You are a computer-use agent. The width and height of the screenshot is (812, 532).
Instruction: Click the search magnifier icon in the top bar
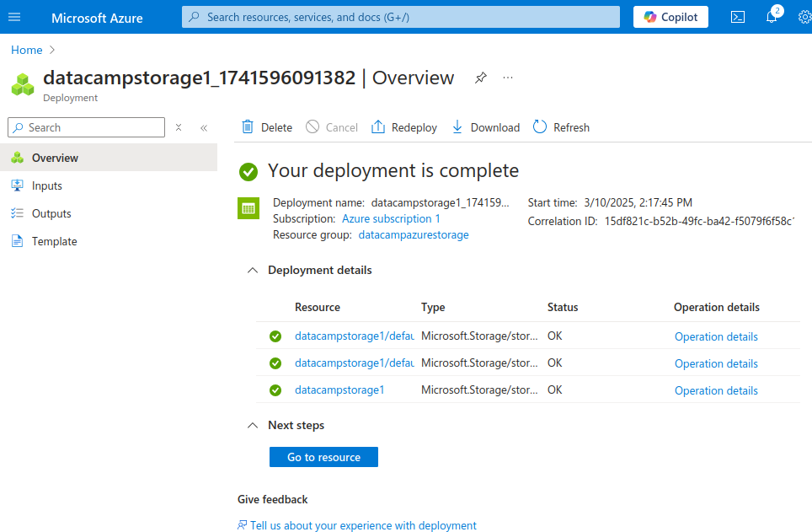click(x=195, y=17)
